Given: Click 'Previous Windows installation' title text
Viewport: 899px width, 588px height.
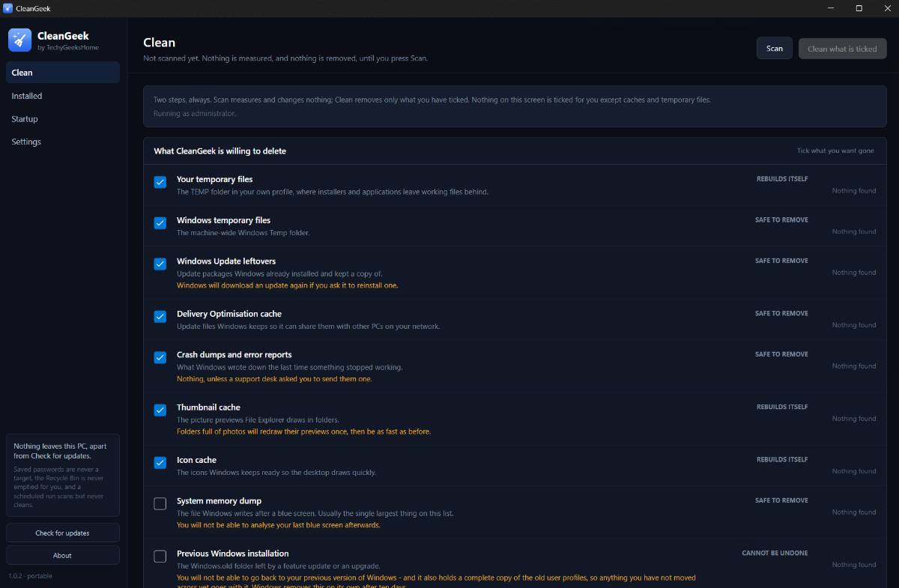Looking at the screenshot, I should tap(232, 553).
